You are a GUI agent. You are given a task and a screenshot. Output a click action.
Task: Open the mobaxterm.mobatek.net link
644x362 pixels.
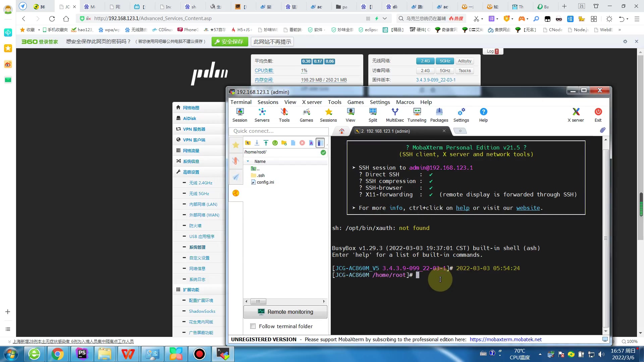pos(505,339)
